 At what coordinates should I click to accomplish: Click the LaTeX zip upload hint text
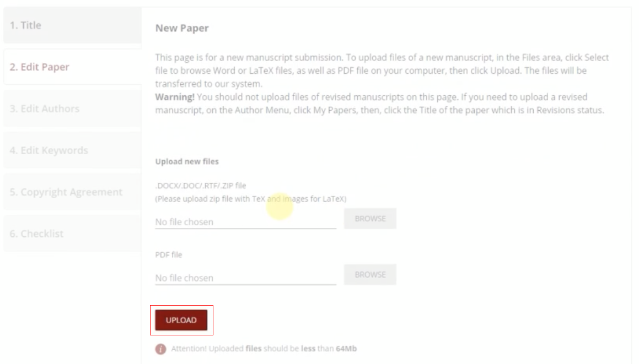(251, 199)
